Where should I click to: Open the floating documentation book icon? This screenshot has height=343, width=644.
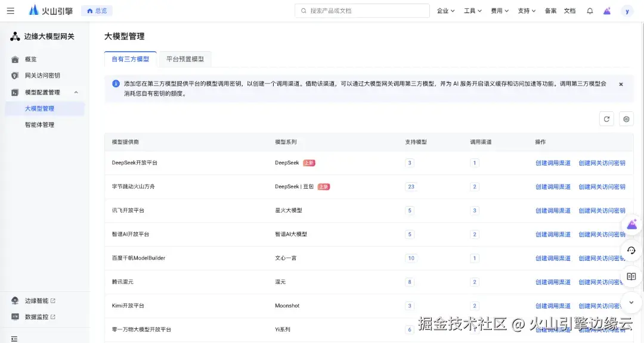tap(631, 276)
